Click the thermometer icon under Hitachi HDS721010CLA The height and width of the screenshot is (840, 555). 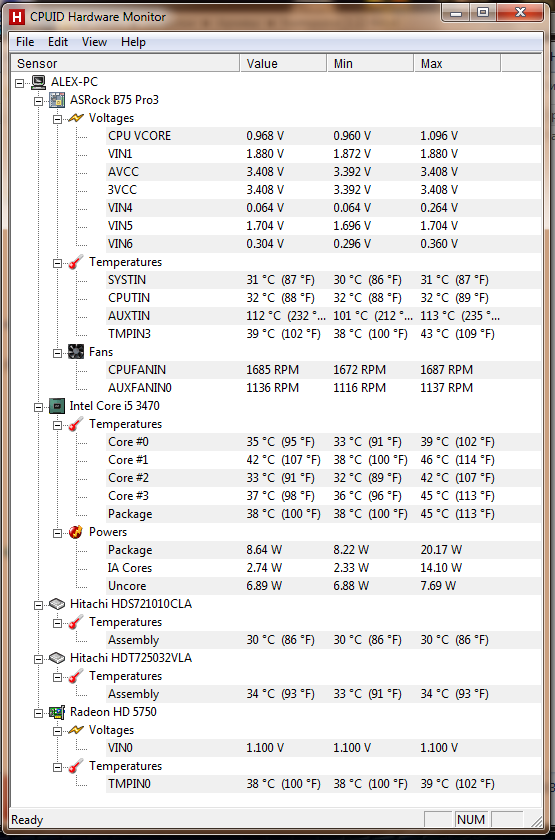[x=76, y=622]
